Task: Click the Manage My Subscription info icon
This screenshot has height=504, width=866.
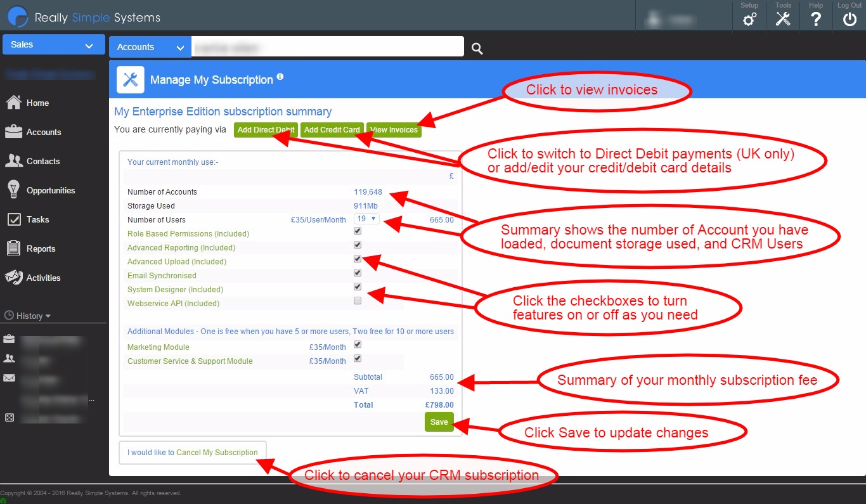Action: click(x=280, y=77)
